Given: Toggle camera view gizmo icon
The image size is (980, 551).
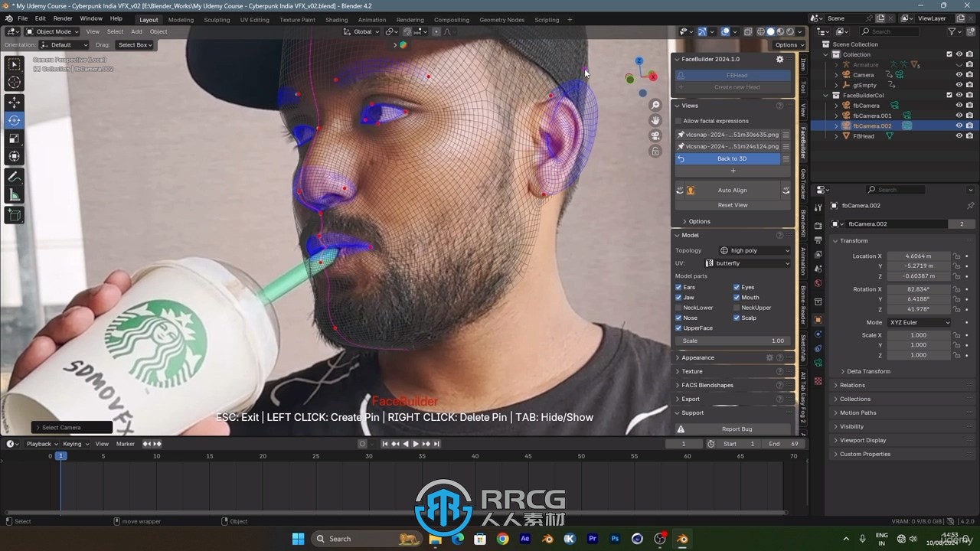Looking at the screenshot, I should 655,135.
